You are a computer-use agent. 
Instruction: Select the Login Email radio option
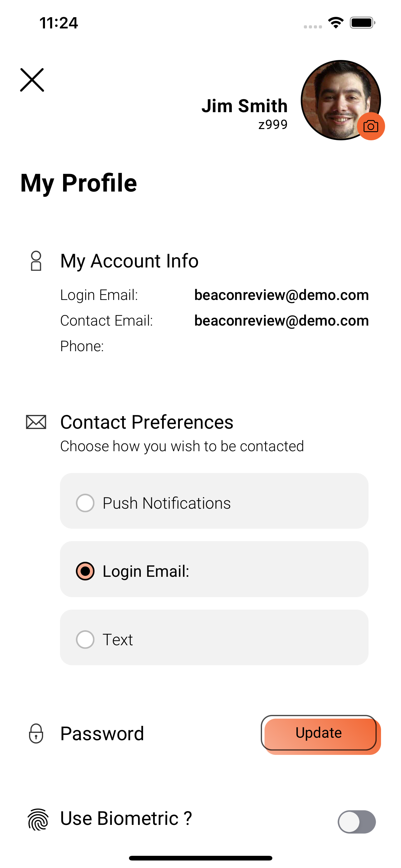pos(85,571)
